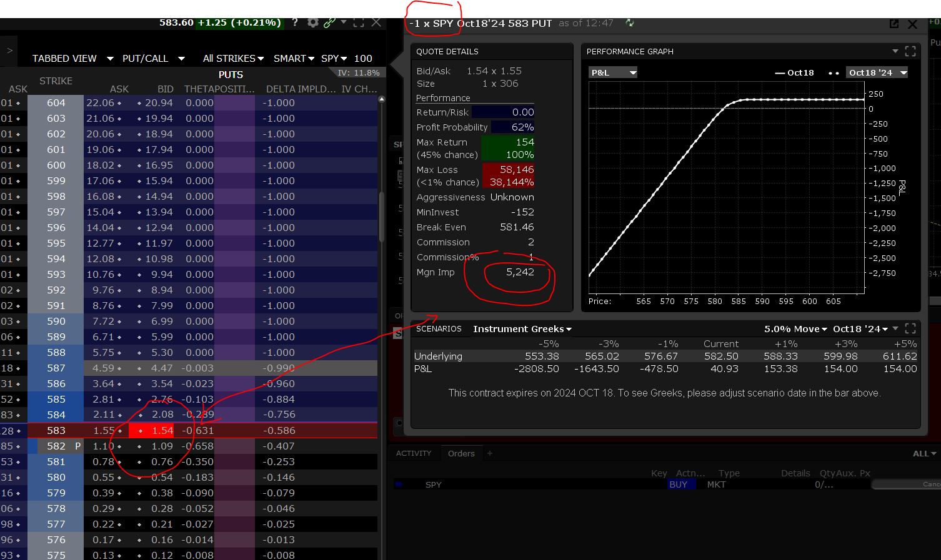941x560 pixels.
Task: Maximize the option chain panel
Action: click(x=359, y=22)
